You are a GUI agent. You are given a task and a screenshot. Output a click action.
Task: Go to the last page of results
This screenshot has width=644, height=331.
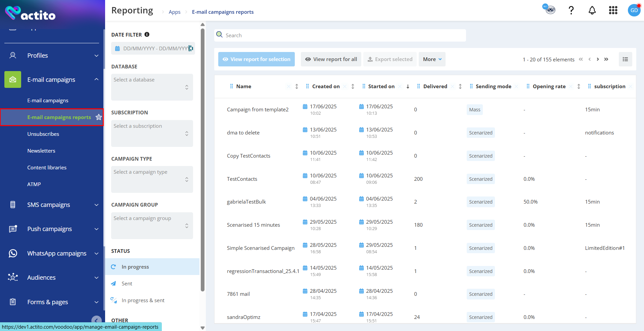(x=606, y=59)
